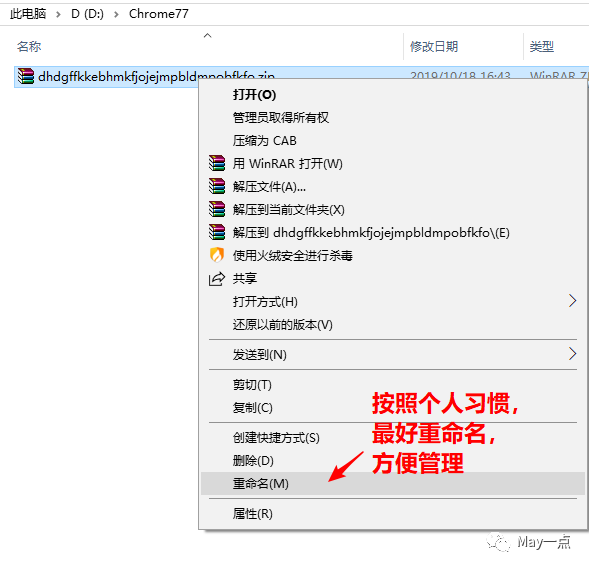Expand the '打开方式(H)' submenu arrow

coord(572,301)
